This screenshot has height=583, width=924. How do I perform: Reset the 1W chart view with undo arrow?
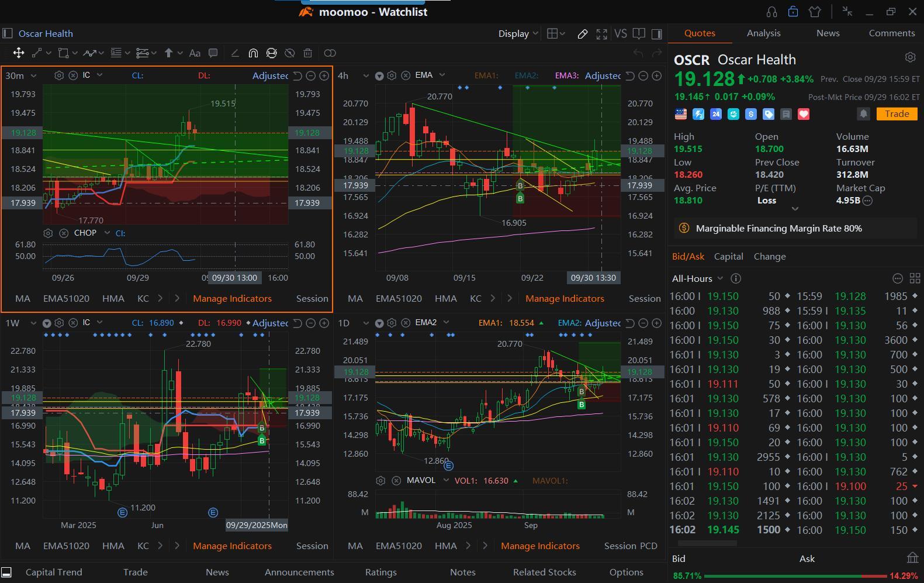click(297, 323)
